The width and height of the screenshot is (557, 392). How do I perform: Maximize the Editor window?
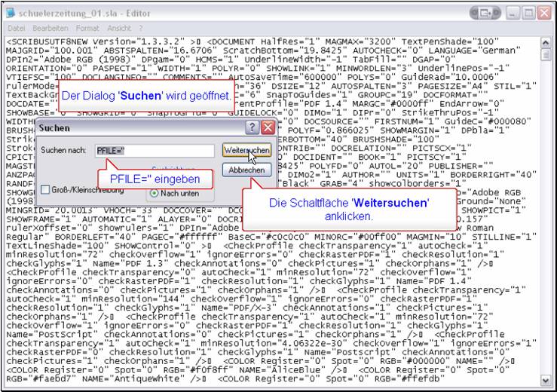pyautogui.click(x=530, y=13)
